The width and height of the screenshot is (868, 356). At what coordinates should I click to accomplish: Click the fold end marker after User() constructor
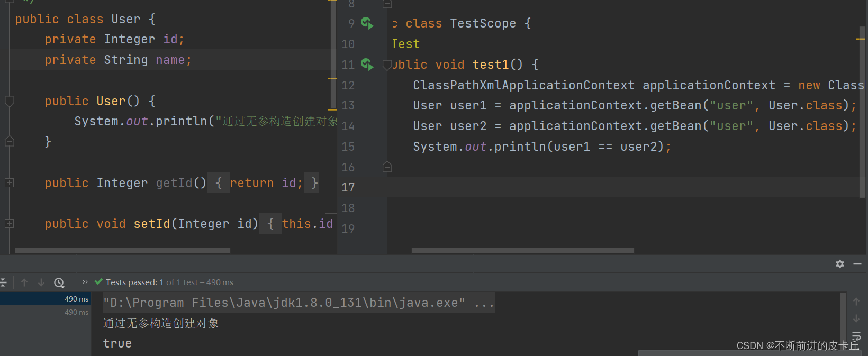coord(9,141)
